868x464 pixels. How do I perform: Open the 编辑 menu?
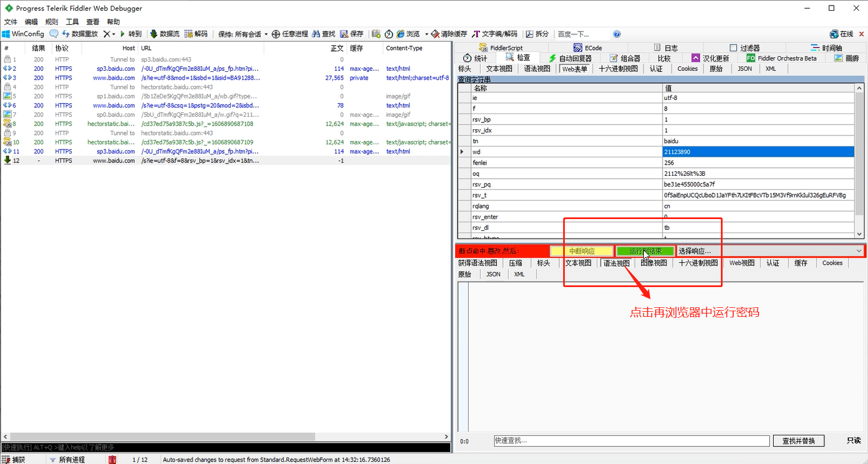(x=31, y=21)
